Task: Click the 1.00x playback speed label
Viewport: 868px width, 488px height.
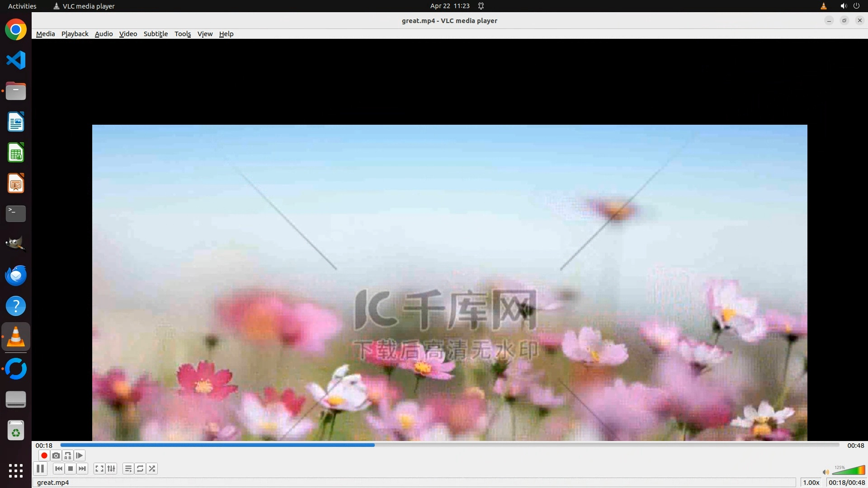Action: pos(811,483)
